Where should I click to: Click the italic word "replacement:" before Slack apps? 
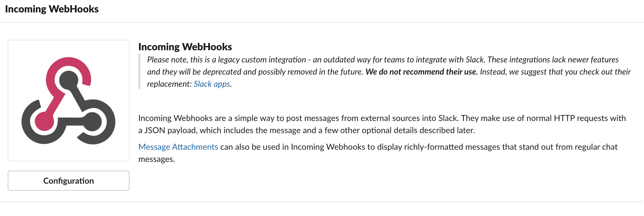coord(169,84)
